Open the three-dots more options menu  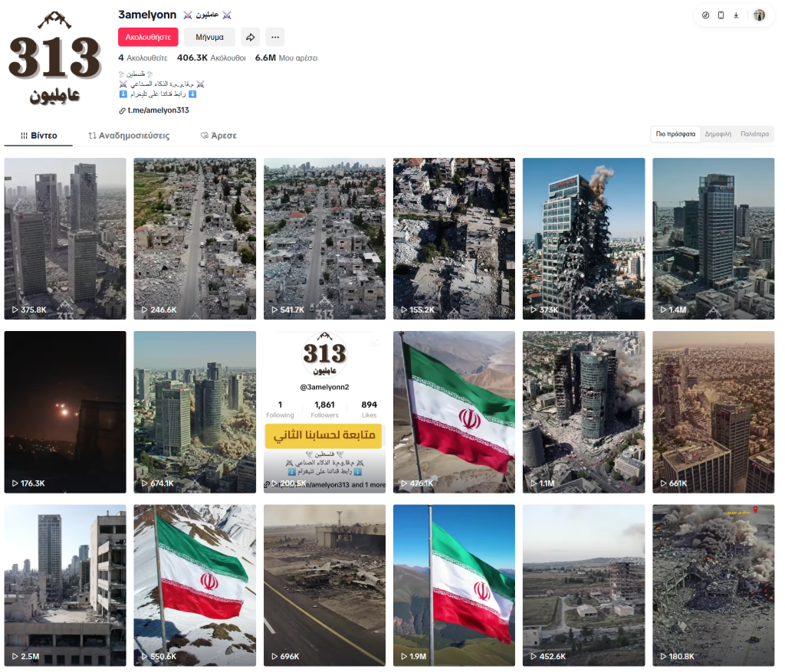pyautogui.click(x=275, y=37)
